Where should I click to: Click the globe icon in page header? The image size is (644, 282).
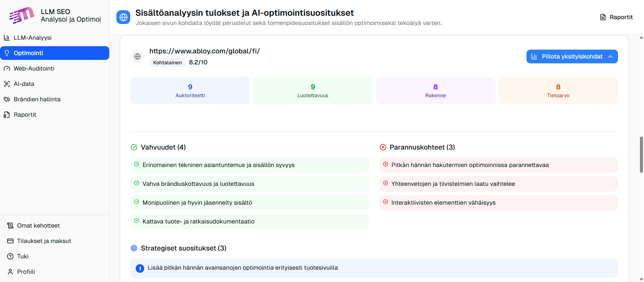click(123, 17)
